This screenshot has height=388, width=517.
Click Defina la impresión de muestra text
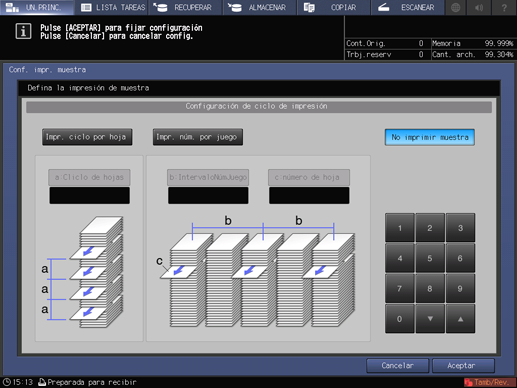coord(88,88)
